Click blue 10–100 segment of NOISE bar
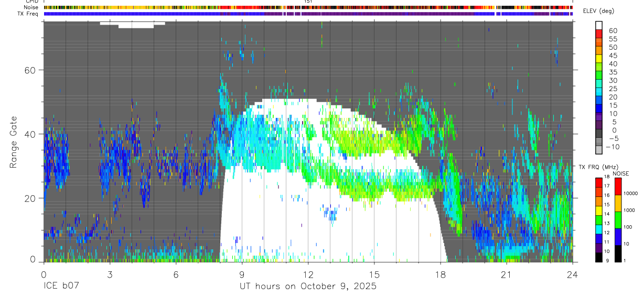This screenshot has width=644, height=297. click(x=618, y=237)
